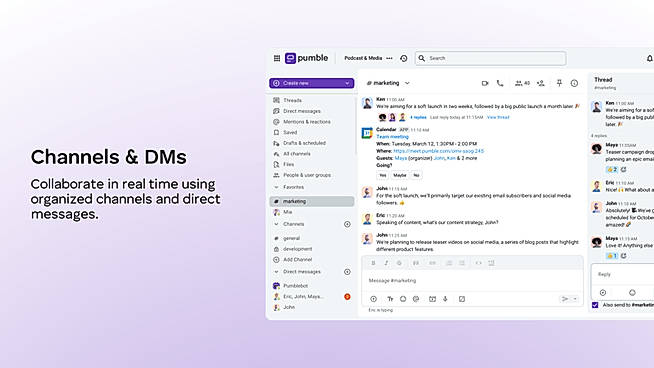Toggle 'Also send to #marketing' checkbox
Image resolution: width=654 pixels, height=368 pixels.
tap(595, 305)
